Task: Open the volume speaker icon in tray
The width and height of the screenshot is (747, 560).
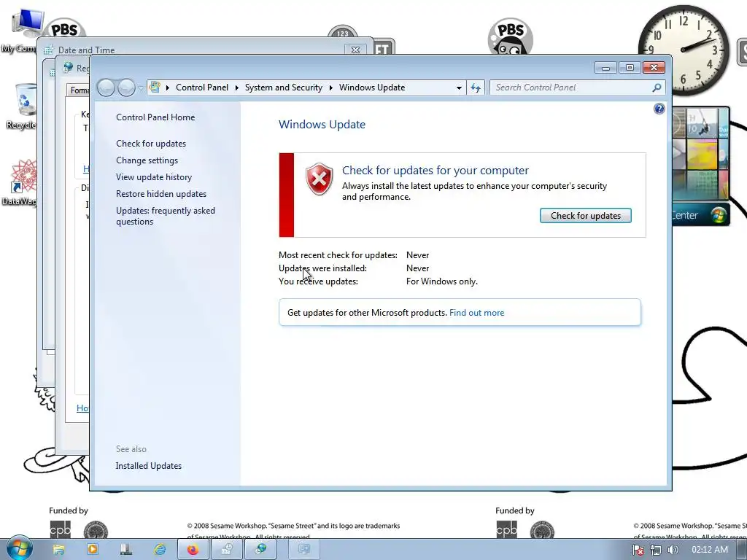Action: coord(673,550)
